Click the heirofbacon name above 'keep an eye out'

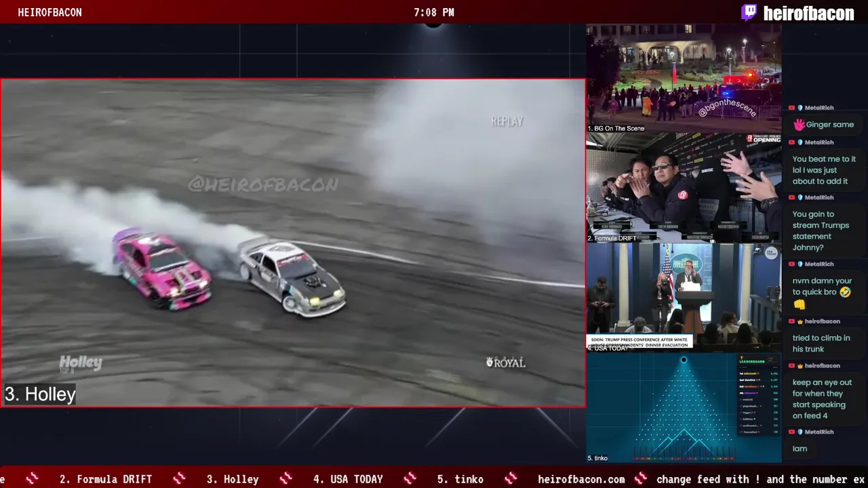(x=822, y=366)
